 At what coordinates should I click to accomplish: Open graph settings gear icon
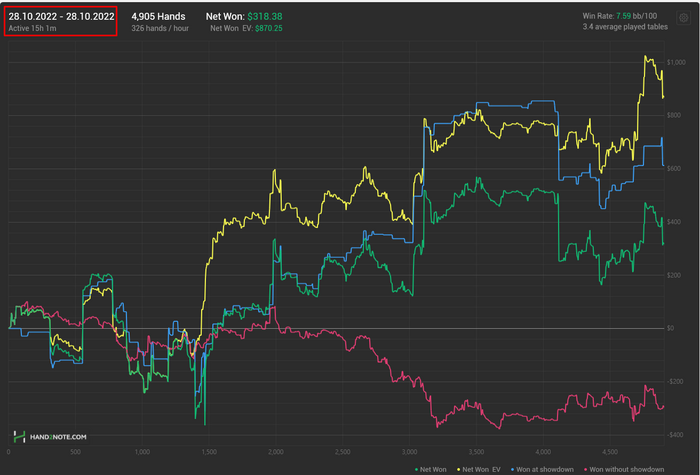(x=682, y=16)
